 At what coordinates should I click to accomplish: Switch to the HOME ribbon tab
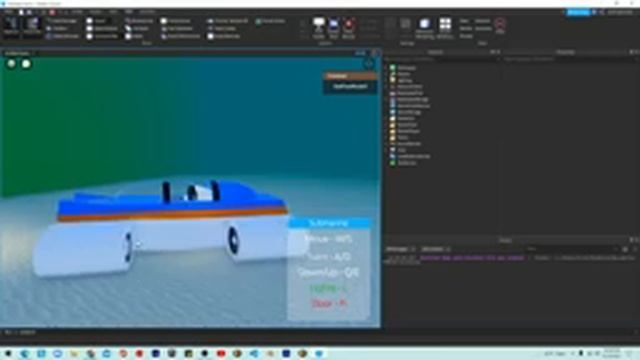click(x=77, y=12)
